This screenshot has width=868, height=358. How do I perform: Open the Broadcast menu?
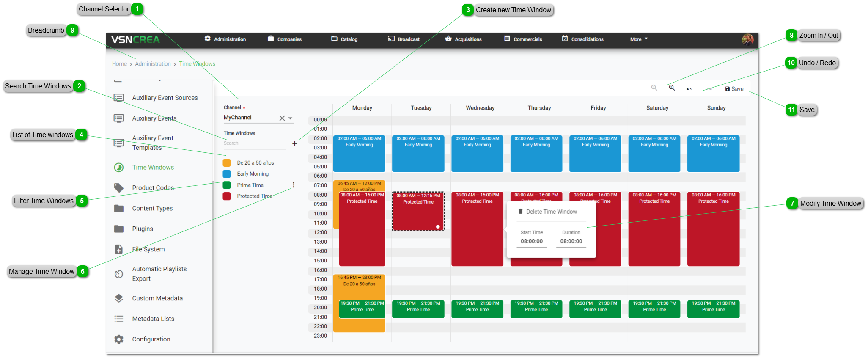404,39
